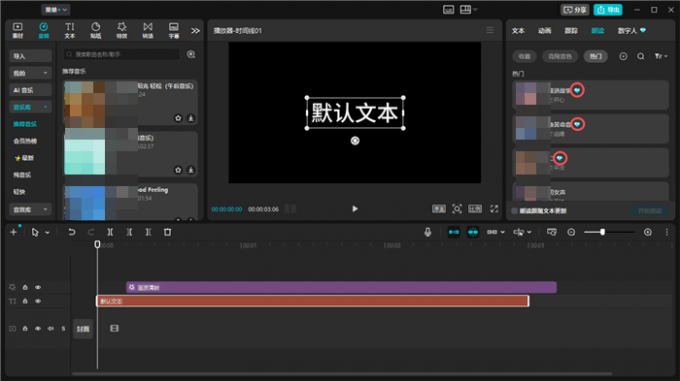Toggle visibility of the text track
The height and width of the screenshot is (381, 680).
[38, 301]
